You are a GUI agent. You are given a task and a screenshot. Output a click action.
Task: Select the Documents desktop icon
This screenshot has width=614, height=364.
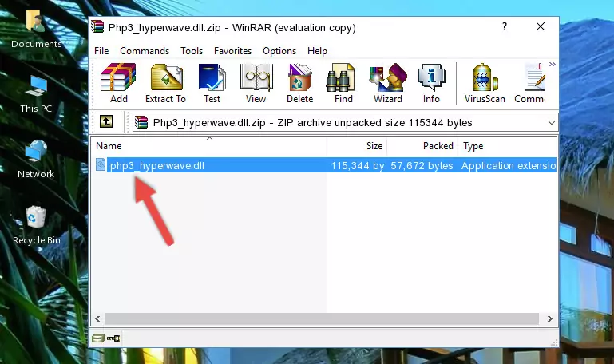(x=36, y=30)
